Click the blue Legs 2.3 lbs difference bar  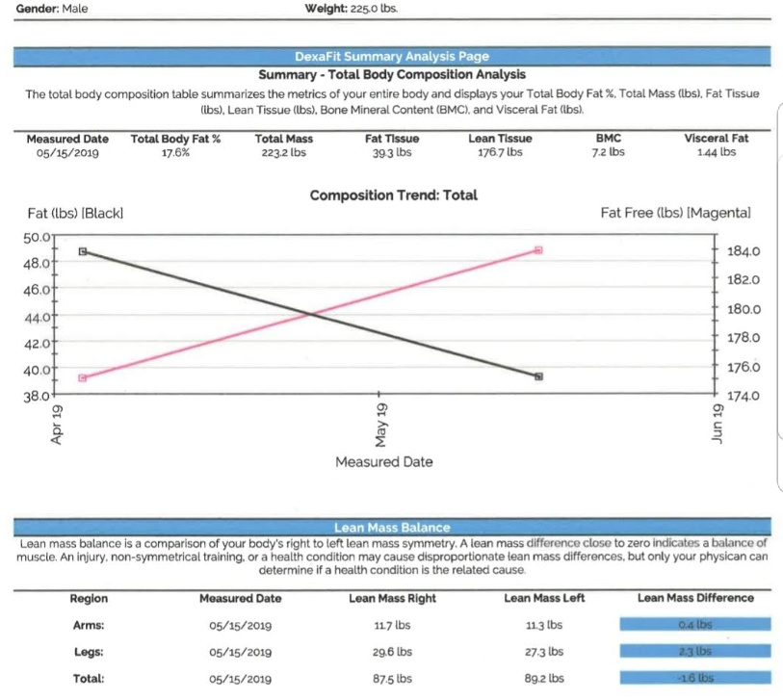(693, 651)
